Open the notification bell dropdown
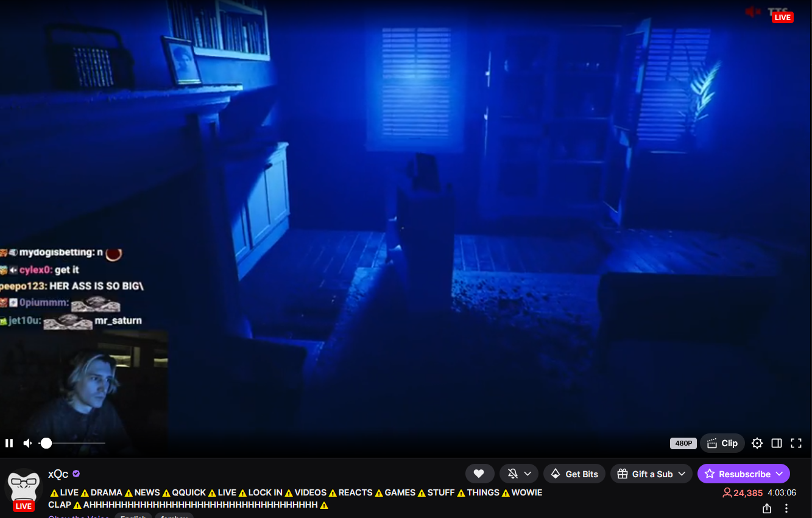This screenshot has width=812, height=518. tap(519, 474)
